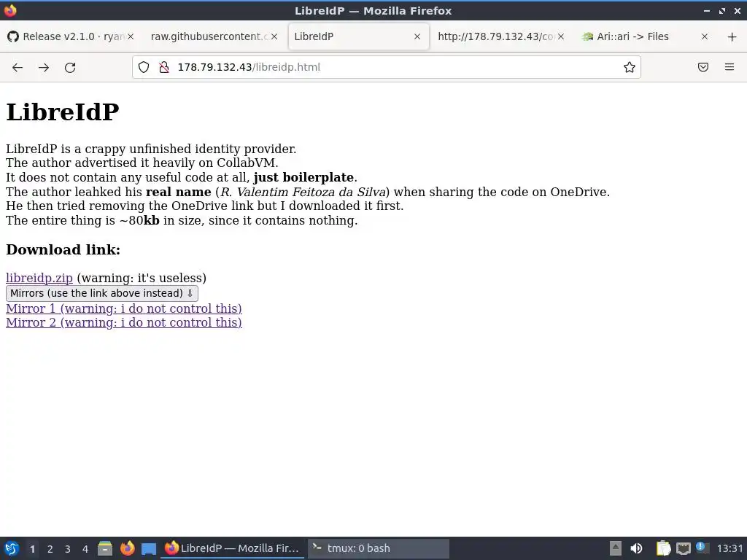
Task: Click the show desktop taskbar icon
Action: pyautogui.click(x=149, y=548)
